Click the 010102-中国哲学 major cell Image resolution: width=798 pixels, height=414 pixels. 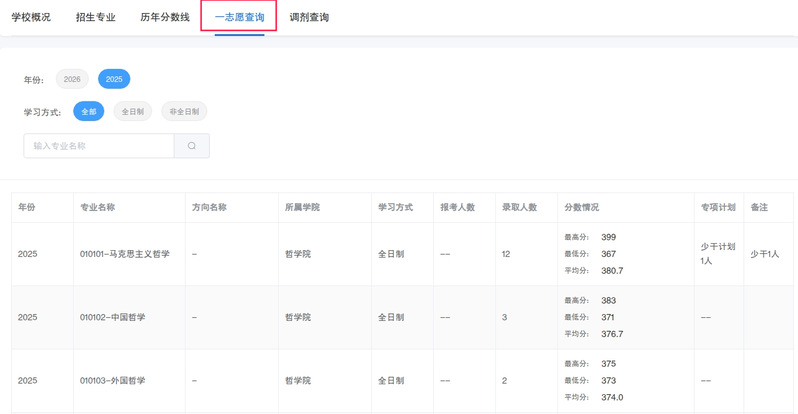[x=113, y=317]
